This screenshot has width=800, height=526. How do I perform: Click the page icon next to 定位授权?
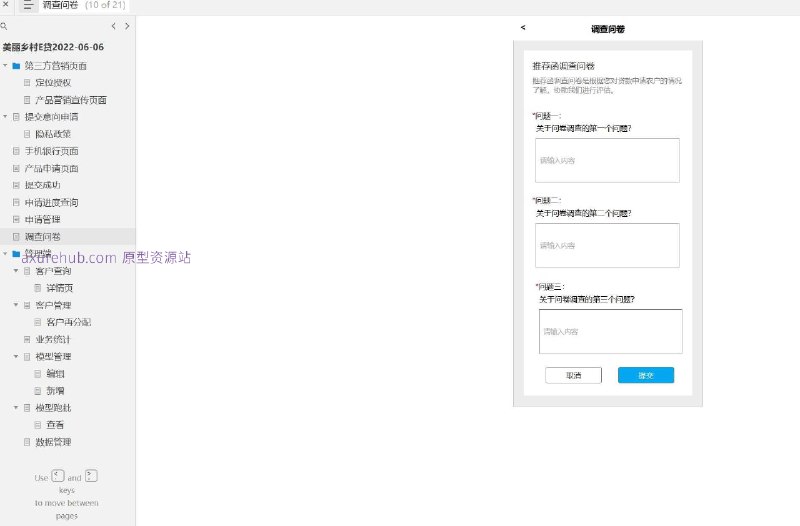pos(27,83)
